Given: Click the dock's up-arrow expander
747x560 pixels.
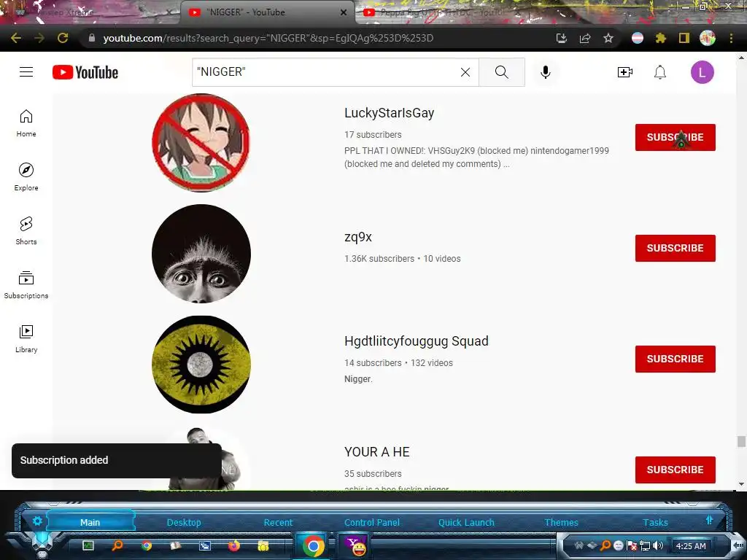Looking at the screenshot, I should click(x=709, y=520).
